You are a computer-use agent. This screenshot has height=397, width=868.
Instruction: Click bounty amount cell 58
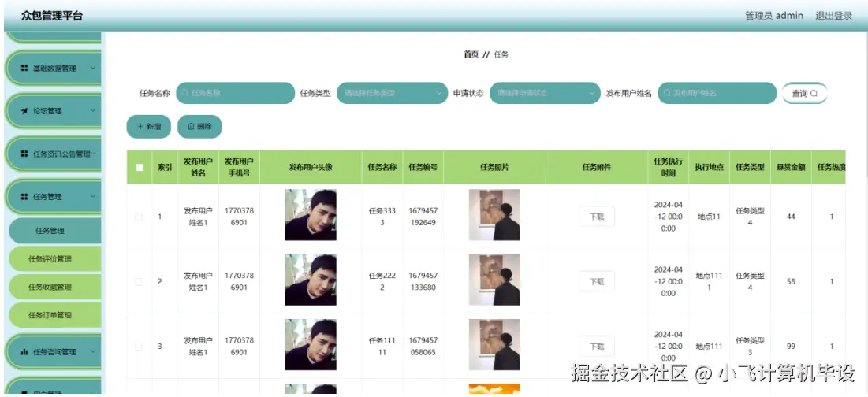tap(791, 281)
